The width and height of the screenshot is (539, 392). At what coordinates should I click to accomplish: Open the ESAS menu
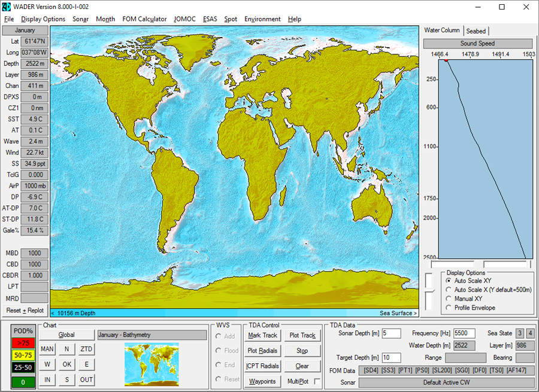tap(210, 19)
